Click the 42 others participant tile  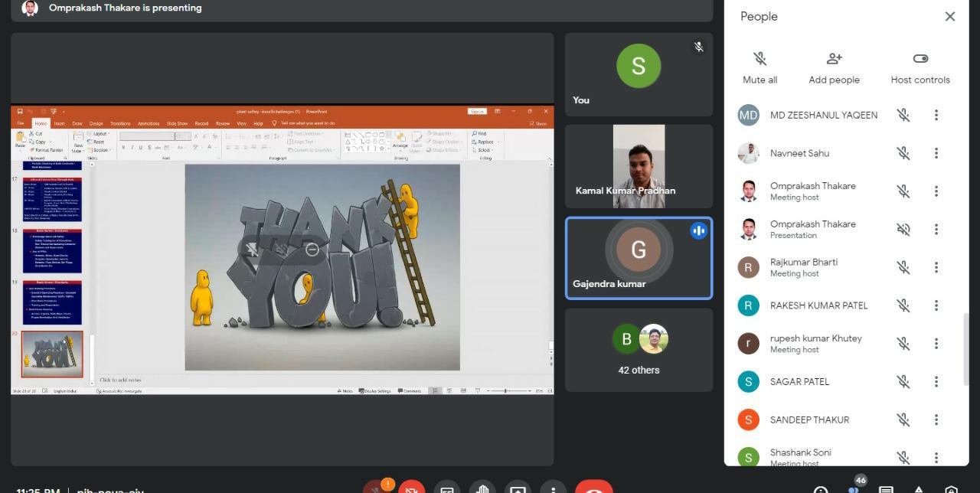[639, 350]
